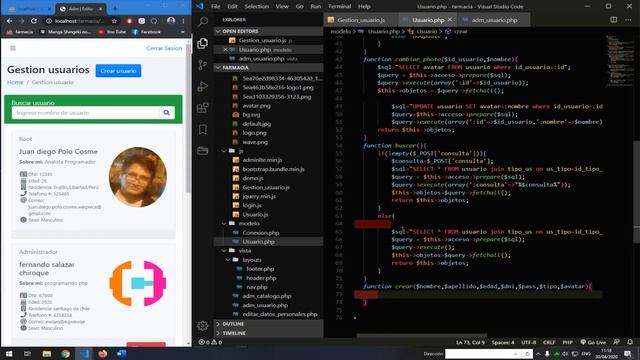Open notifications bell in status bar
640x360 pixels.
coord(630,342)
